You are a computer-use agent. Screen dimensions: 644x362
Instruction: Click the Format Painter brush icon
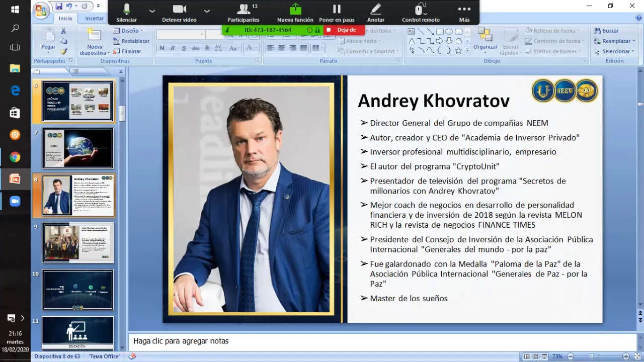tap(63, 51)
